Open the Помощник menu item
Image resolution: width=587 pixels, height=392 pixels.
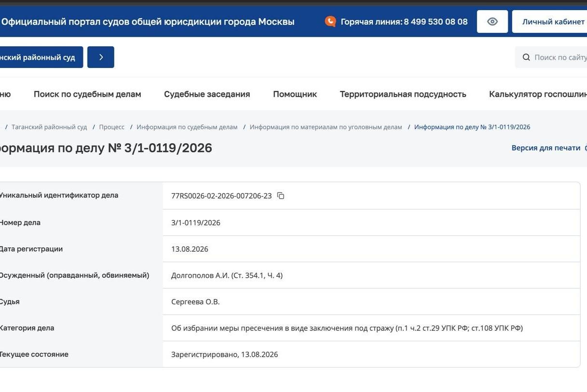coord(295,94)
